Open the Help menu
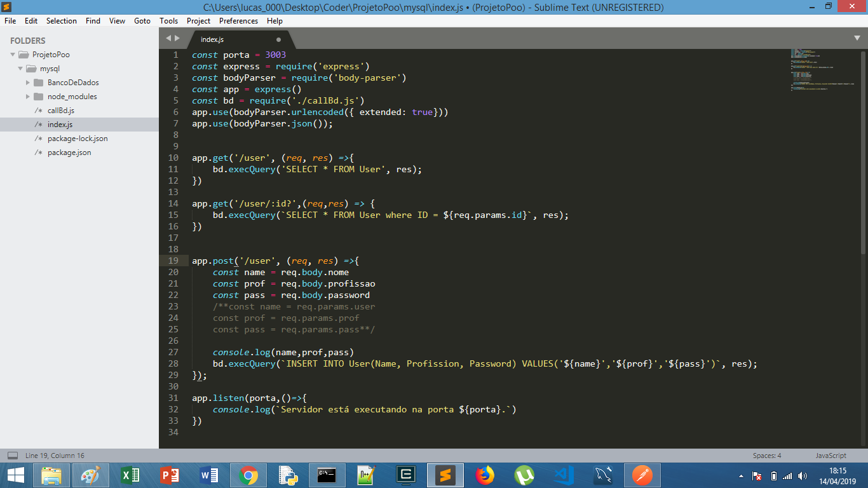This screenshot has height=488, width=868. [x=275, y=21]
